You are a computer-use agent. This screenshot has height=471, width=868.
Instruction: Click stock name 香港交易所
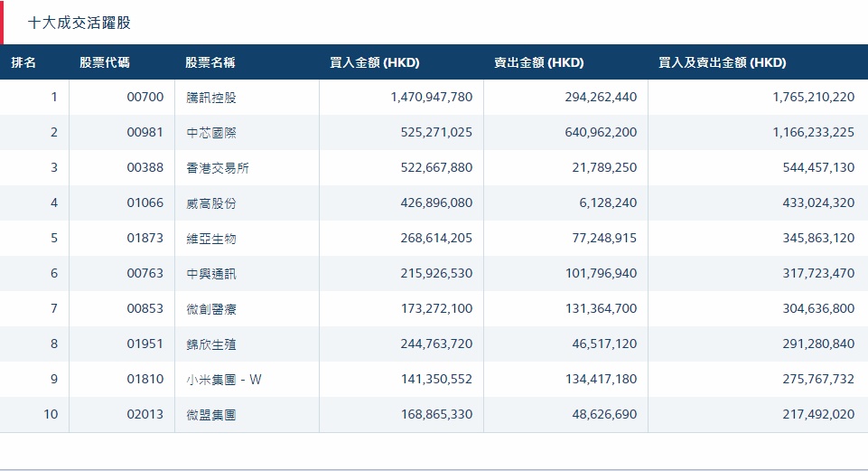(x=218, y=168)
